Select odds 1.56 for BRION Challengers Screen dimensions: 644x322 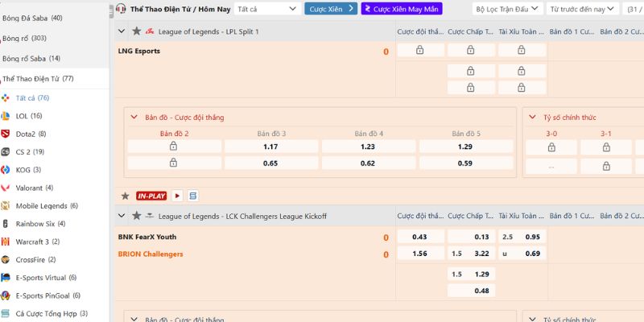click(419, 254)
